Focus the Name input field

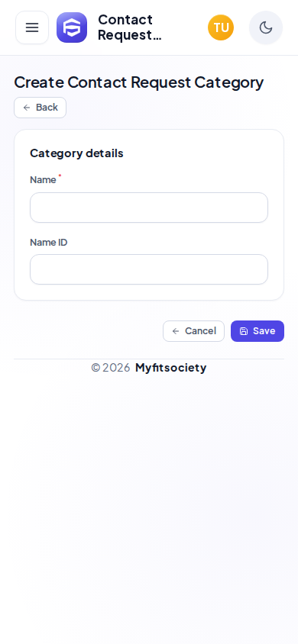pyautogui.click(x=149, y=208)
